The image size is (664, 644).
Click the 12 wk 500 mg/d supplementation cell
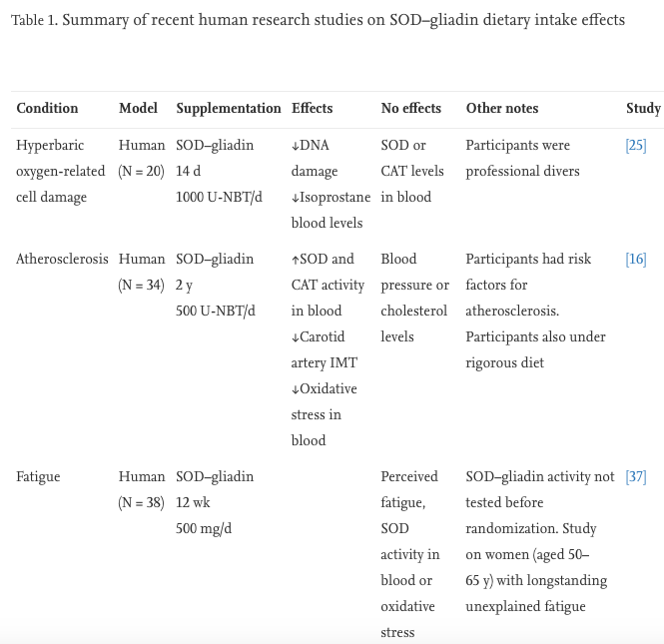coord(204,515)
